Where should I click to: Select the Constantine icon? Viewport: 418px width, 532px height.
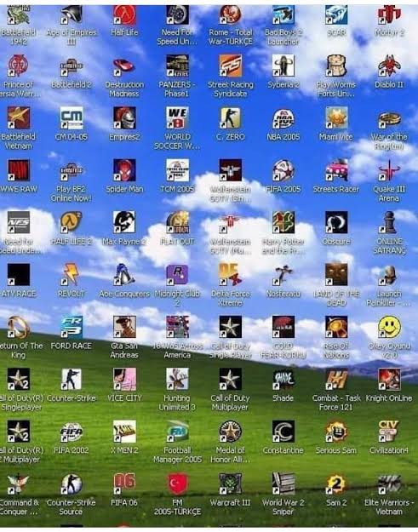pos(283,432)
